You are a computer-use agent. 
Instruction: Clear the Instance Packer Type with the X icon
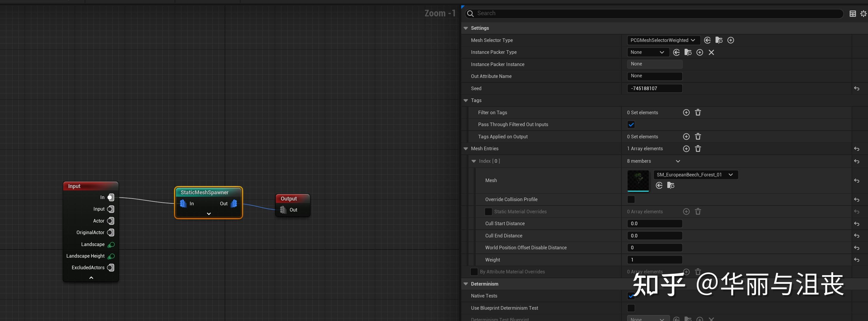(x=711, y=52)
